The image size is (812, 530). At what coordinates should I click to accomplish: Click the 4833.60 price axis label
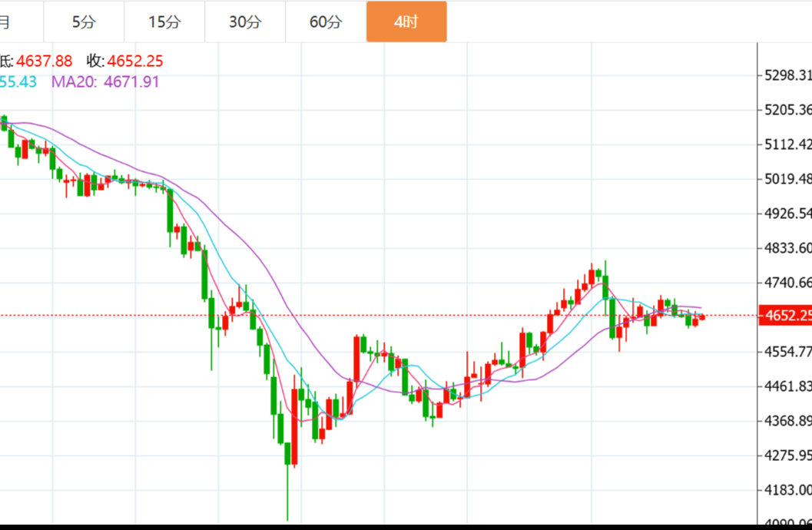pyautogui.click(x=787, y=248)
